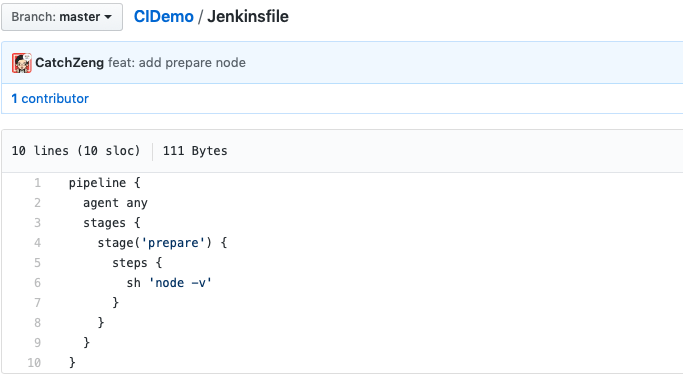Open the Branch: master dropdown
683x379 pixels.
[62, 17]
